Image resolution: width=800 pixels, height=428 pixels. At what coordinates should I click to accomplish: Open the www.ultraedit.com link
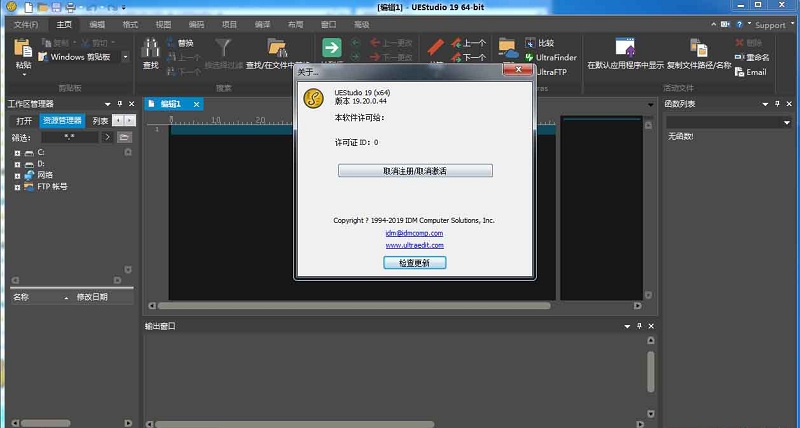pyautogui.click(x=414, y=245)
